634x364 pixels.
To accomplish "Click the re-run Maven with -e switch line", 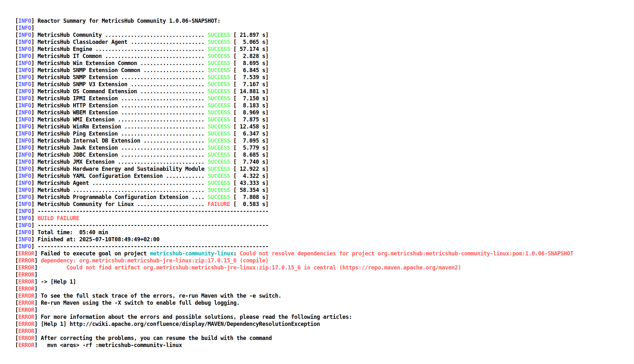I will (160, 296).
